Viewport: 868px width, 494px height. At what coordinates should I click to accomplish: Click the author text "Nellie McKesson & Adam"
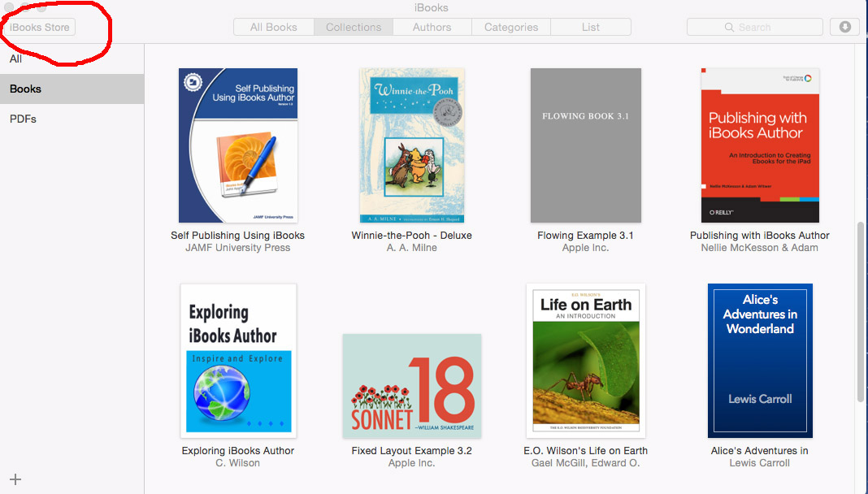tap(759, 248)
